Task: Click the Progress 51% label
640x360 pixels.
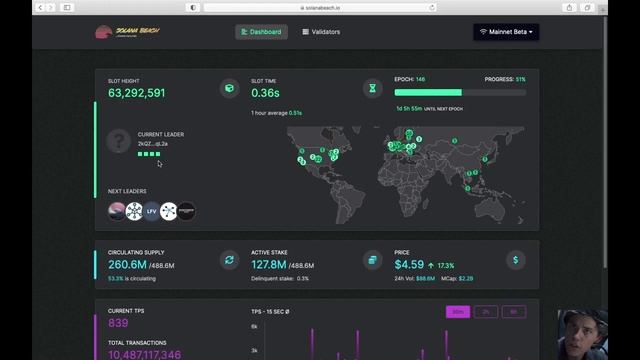Action: [505, 79]
